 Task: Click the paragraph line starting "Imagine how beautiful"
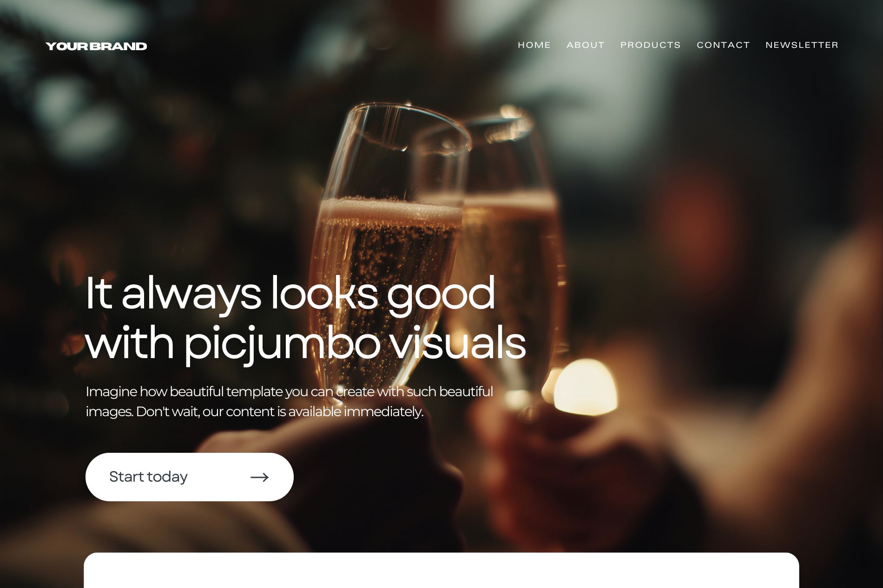click(289, 392)
